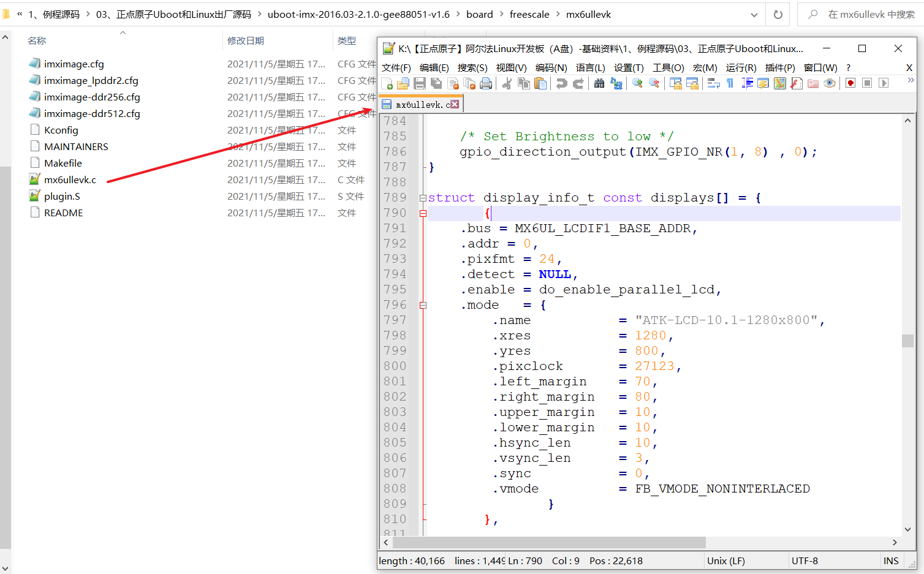Stop macro recording with square icon
The image size is (924, 574).
pyautogui.click(x=867, y=83)
